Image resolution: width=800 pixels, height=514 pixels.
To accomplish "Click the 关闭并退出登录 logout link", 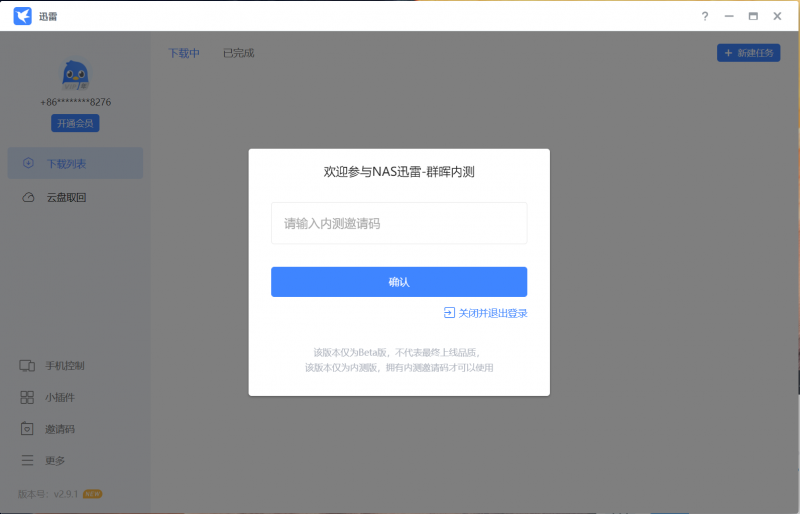I will (485, 313).
